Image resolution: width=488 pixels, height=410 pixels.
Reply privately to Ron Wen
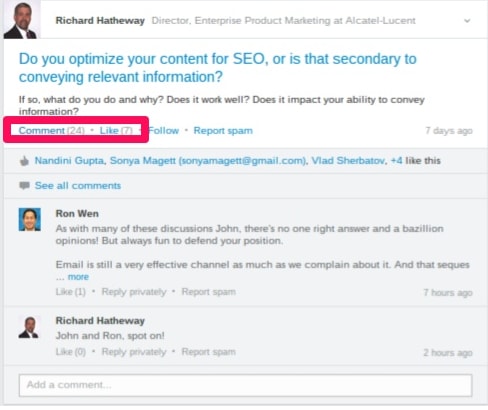134,292
